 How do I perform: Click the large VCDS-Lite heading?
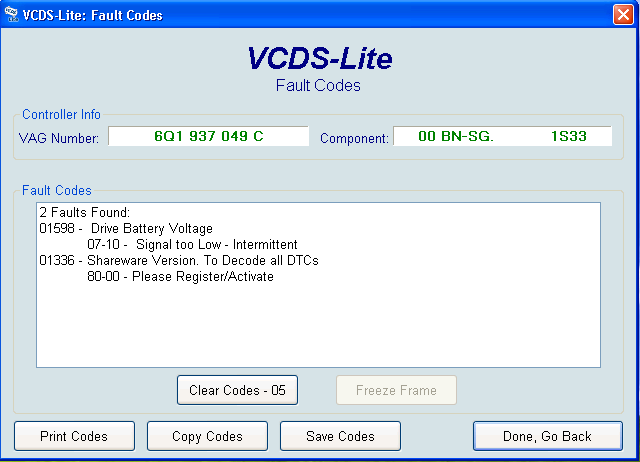tap(320, 58)
